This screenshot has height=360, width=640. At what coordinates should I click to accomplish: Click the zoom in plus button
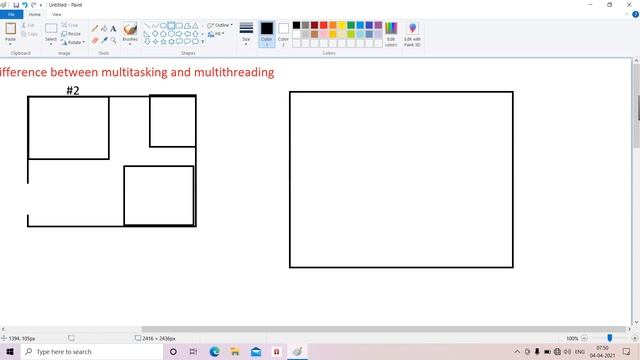coord(635,338)
